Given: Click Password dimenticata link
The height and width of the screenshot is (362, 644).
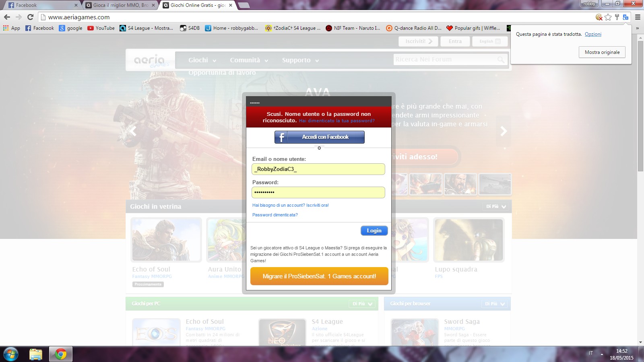Looking at the screenshot, I should 275,215.
